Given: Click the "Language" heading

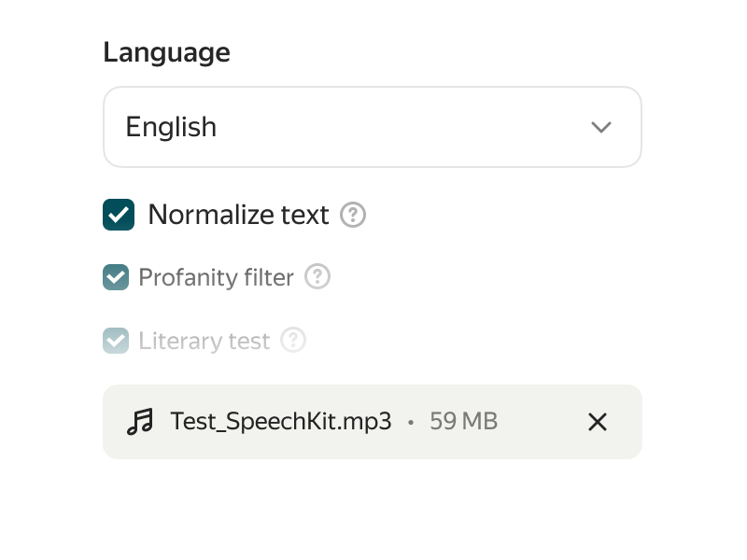Looking at the screenshot, I should coord(166,52).
